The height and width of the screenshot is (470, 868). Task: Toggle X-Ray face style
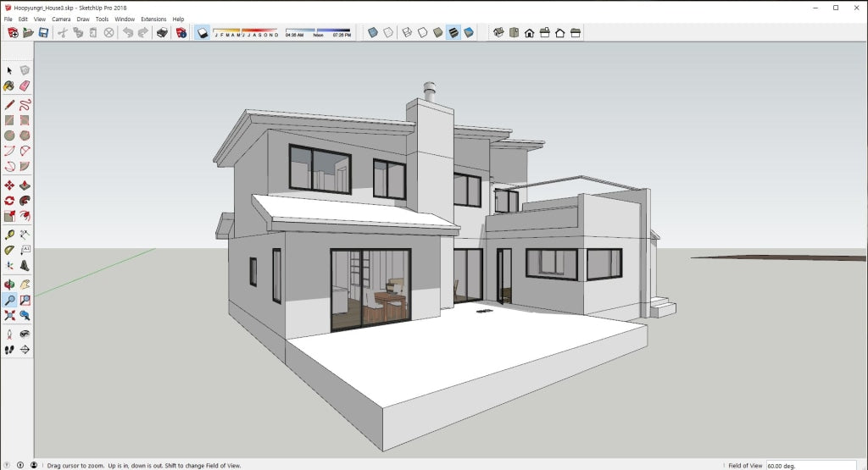(373, 33)
